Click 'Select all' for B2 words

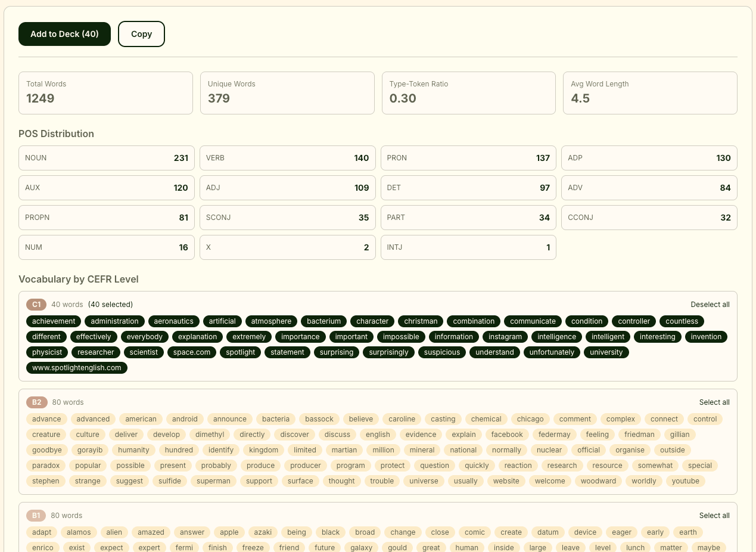(714, 402)
